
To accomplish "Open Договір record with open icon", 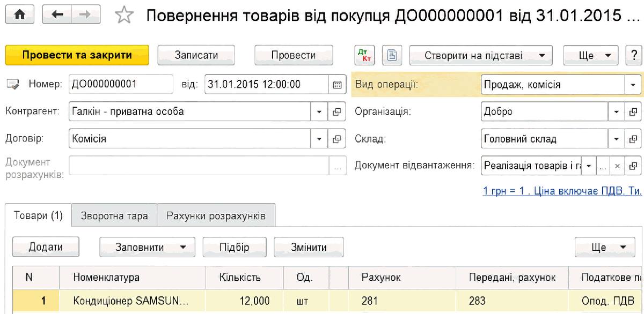I will pos(336,139).
